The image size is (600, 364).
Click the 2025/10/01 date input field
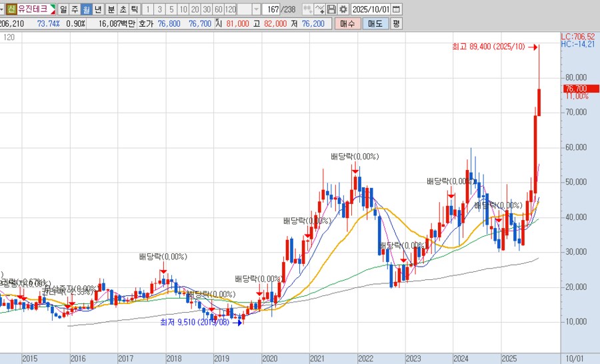[371, 9]
